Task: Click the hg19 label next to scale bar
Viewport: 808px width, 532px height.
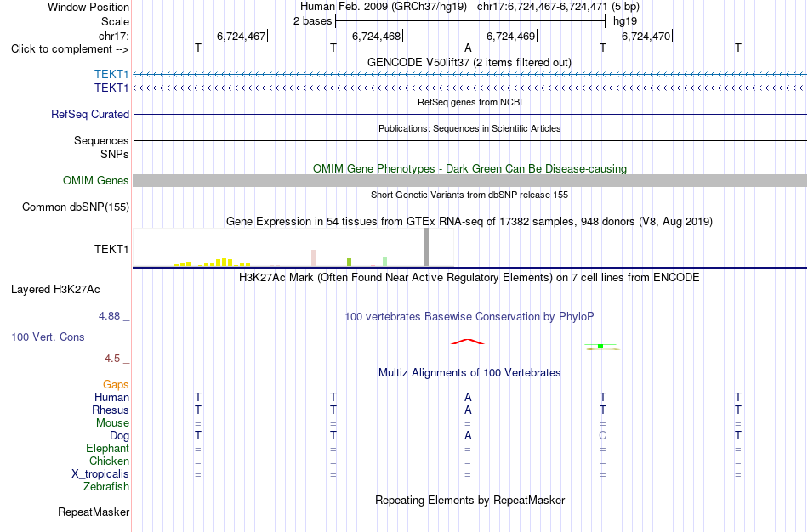Action: pyautogui.click(x=625, y=21)
